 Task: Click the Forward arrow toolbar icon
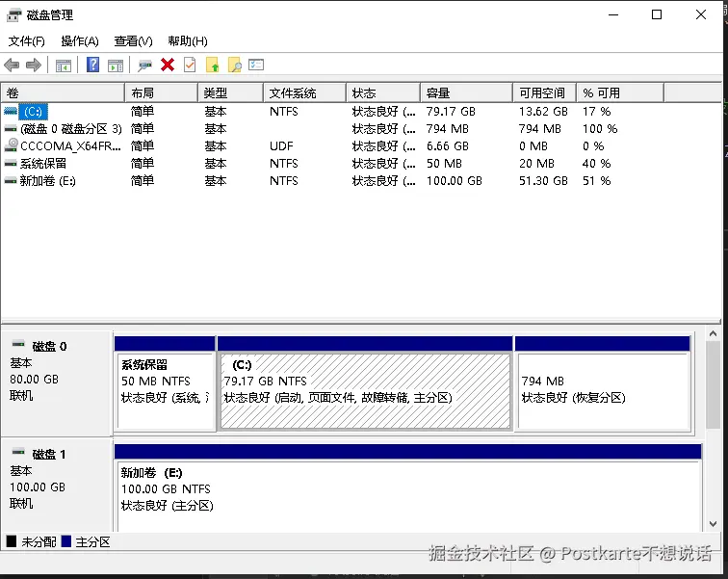[34, 65]
